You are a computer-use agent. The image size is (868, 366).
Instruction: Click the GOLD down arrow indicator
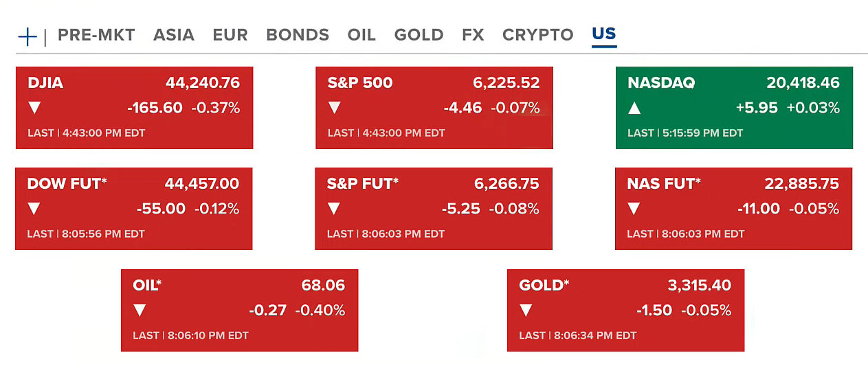(526, 310)
